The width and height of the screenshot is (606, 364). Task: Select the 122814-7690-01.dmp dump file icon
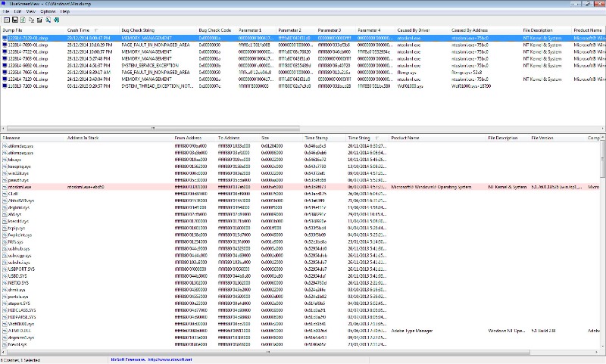click(x=5, y=44)
